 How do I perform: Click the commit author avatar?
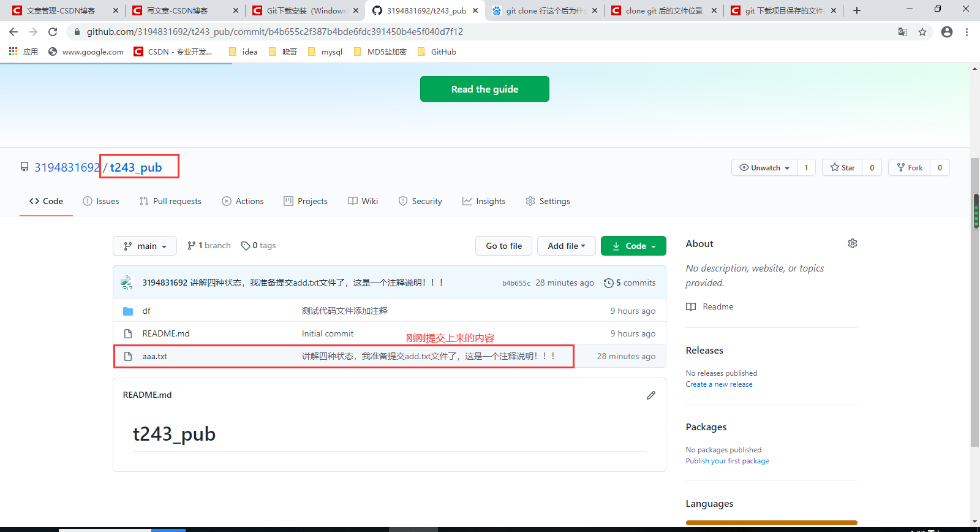[127, 283]
